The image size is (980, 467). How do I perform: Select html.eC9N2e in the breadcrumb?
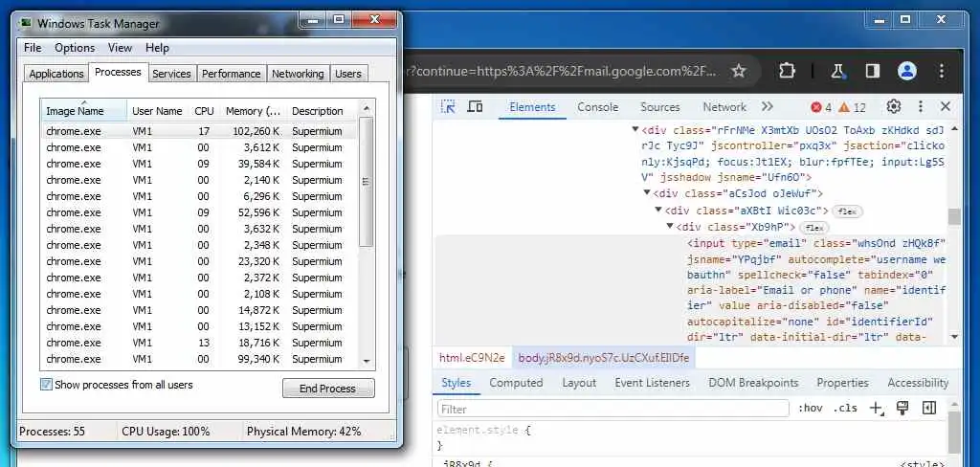[x=472, y=358]
